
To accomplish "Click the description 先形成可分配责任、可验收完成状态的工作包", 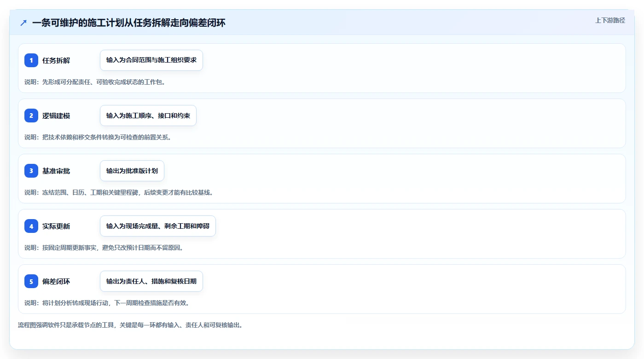I will click(x=95, y=82).
